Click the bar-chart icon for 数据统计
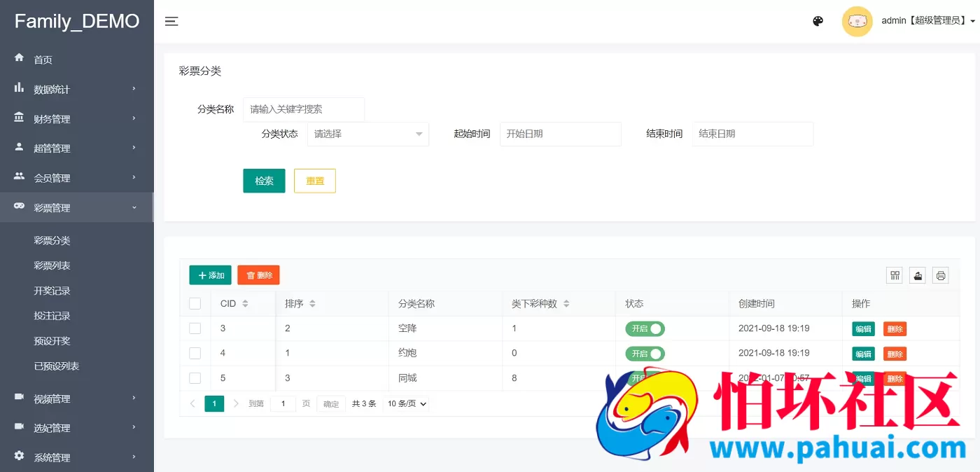This screenshot has width=980, height=472. pyautogui.click(x=19, y=88)
